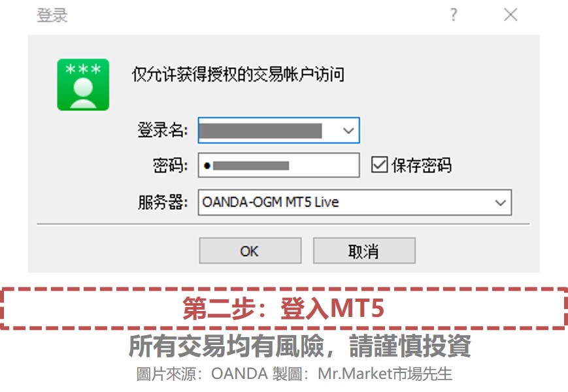Click inside the 密码 field
568x392 pixels.
tap(278, 165)
